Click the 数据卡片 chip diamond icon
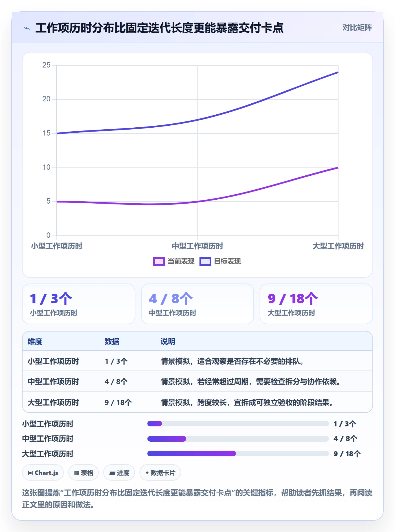Screen dimensions: 395x532 click(147, 473)
